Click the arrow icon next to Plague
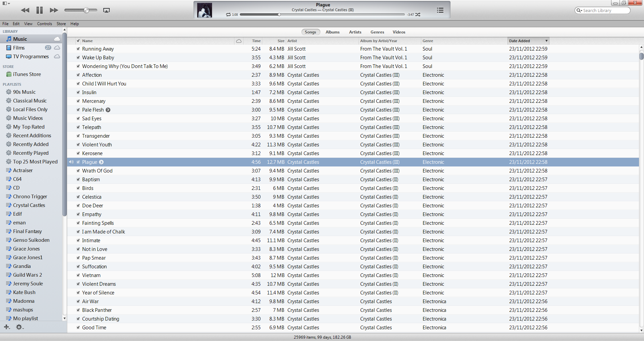 [101, 162]
